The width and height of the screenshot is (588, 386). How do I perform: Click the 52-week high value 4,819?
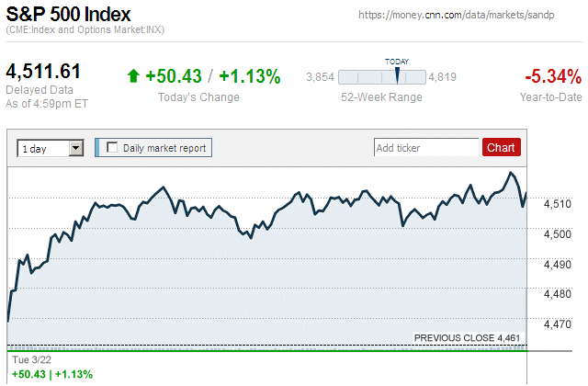[443, 76]
